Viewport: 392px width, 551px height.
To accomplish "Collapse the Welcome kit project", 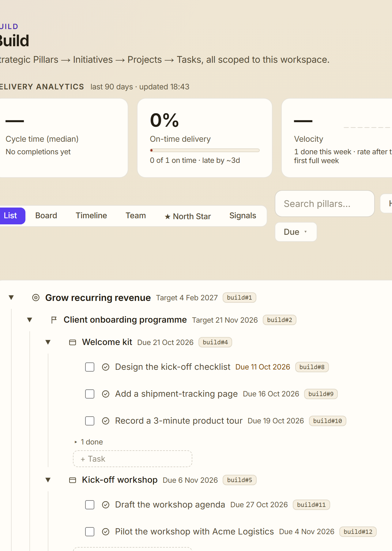I will click(48, 342).
